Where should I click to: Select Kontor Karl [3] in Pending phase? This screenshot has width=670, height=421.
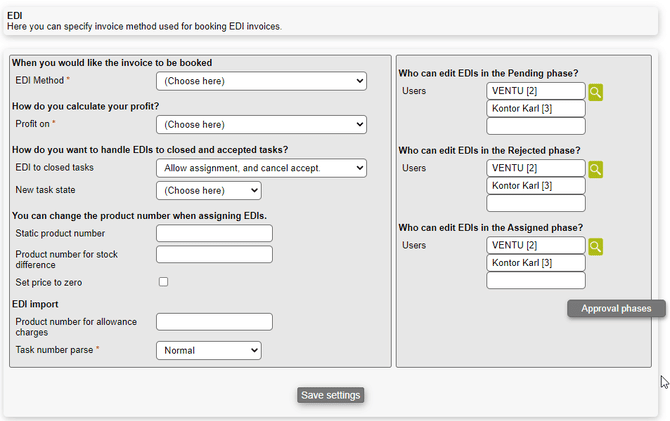536,108
